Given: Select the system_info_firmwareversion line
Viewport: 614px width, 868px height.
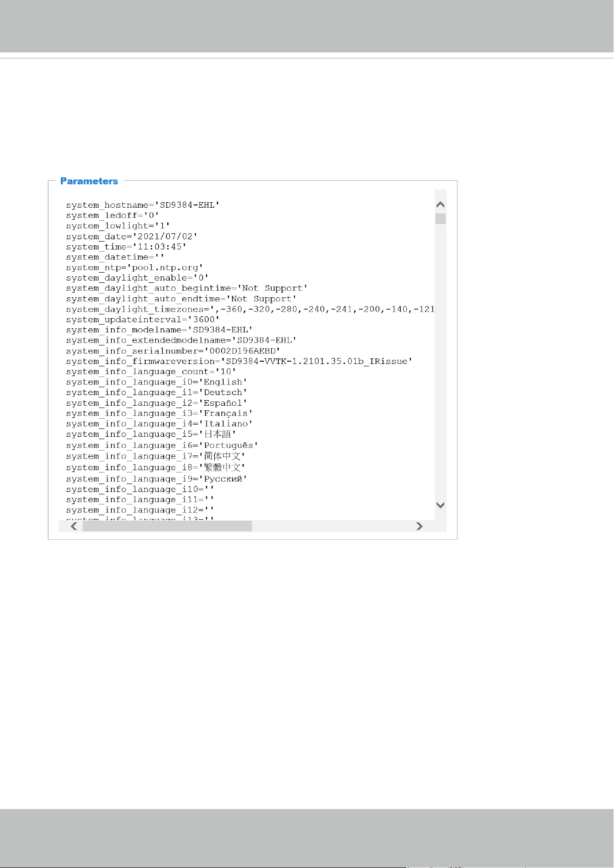Looking at the screenshot, I should [239, 361].
